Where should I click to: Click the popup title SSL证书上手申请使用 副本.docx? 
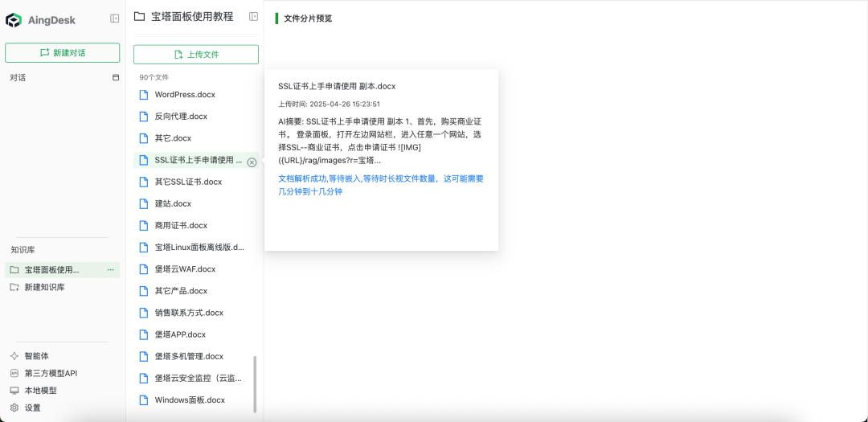pyautogui.click(x=337, y=86)
